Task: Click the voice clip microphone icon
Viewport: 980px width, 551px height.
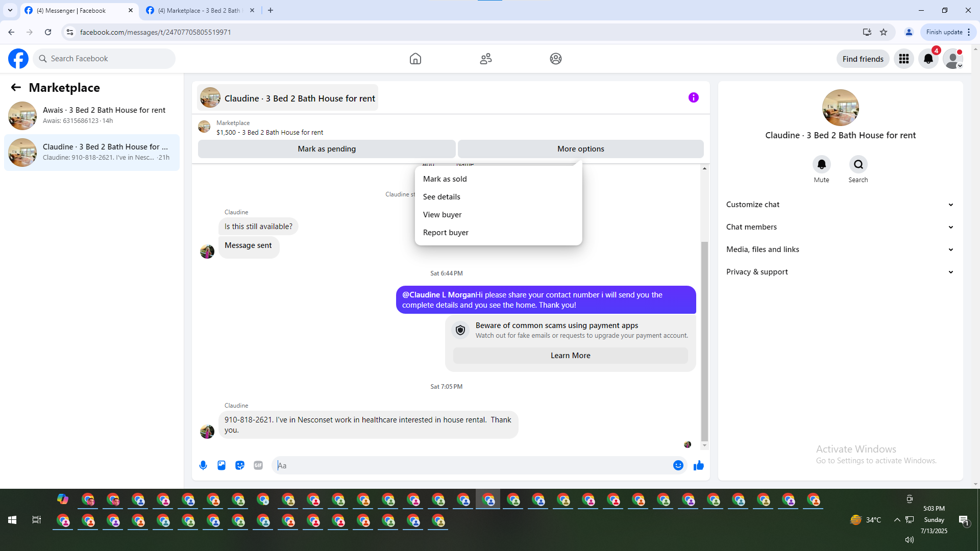Action: click(203, 465)
